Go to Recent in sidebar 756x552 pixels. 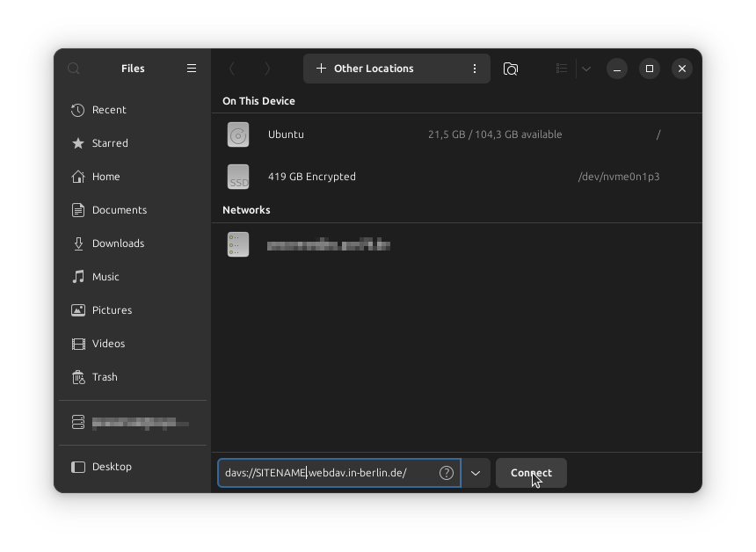pyautogui.click(x=109, y=110)
